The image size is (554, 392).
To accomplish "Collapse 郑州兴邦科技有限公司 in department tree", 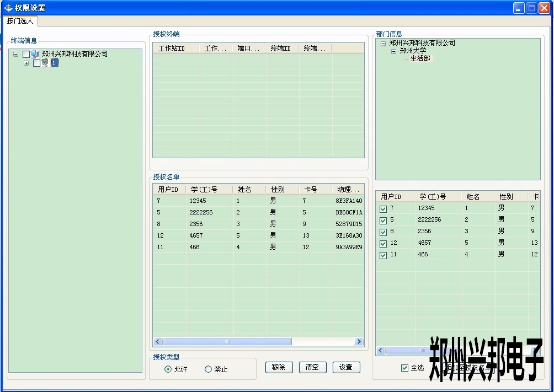I will pyautogui.click(x=383, y=44).
